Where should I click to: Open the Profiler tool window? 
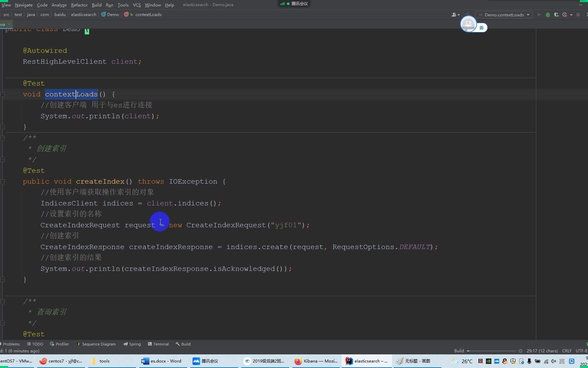point(59,344)
